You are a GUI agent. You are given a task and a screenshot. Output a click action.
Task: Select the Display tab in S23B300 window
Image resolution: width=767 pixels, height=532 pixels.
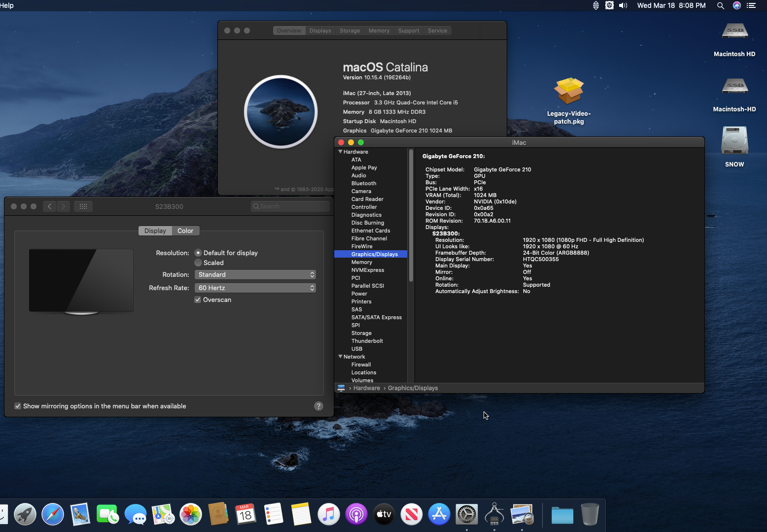155,231
